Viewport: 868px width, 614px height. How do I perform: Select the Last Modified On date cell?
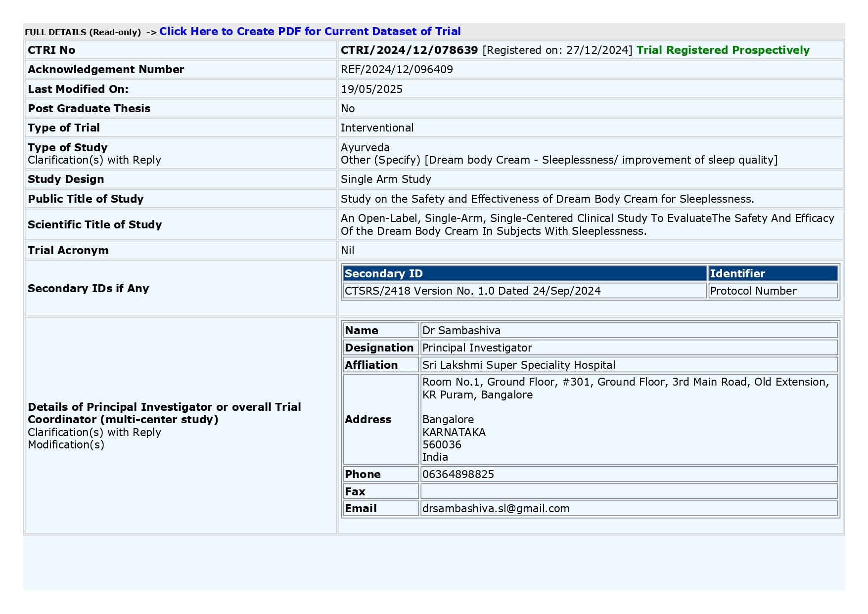[372, 89]
